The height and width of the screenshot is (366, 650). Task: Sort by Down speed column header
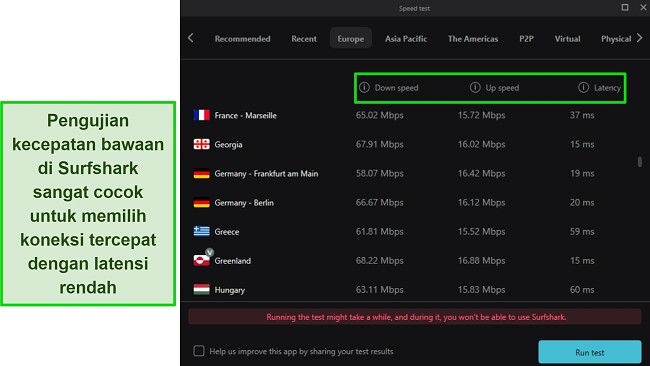coord(396,88)
